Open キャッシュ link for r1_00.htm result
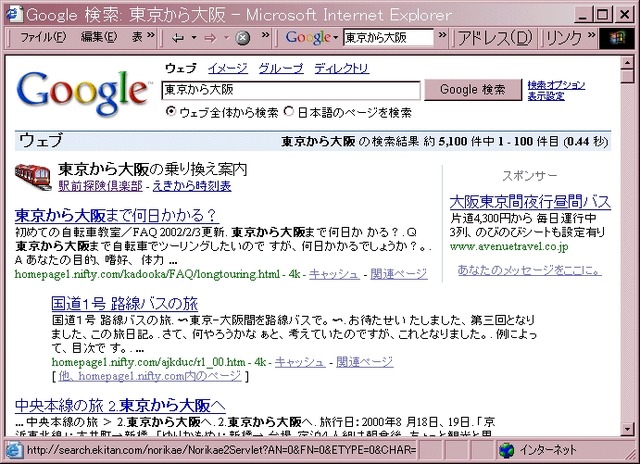Viewport: 640px width, 464px height. coord(300,362)
